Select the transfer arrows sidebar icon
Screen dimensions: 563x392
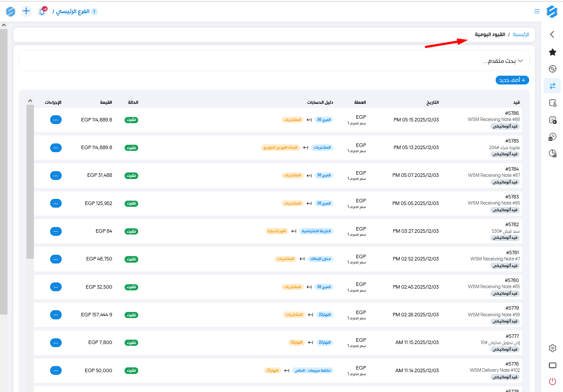(x=552, y=86)
